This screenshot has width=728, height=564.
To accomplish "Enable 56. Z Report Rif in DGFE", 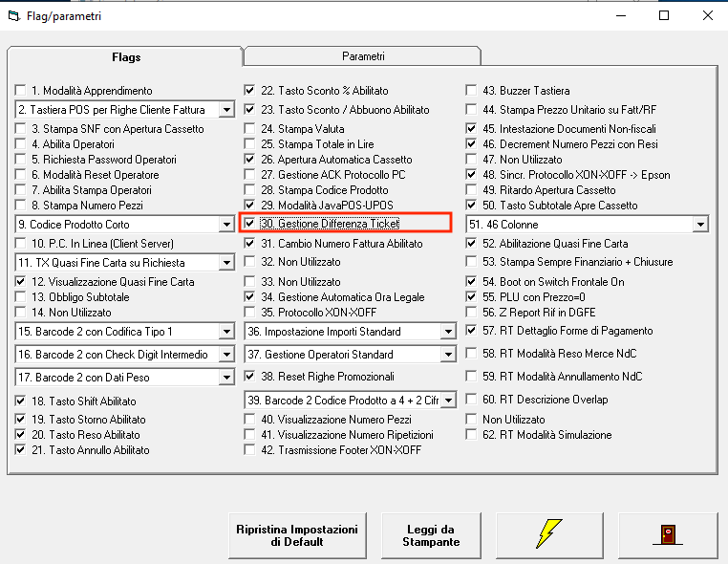I will (x=471, y=312).
